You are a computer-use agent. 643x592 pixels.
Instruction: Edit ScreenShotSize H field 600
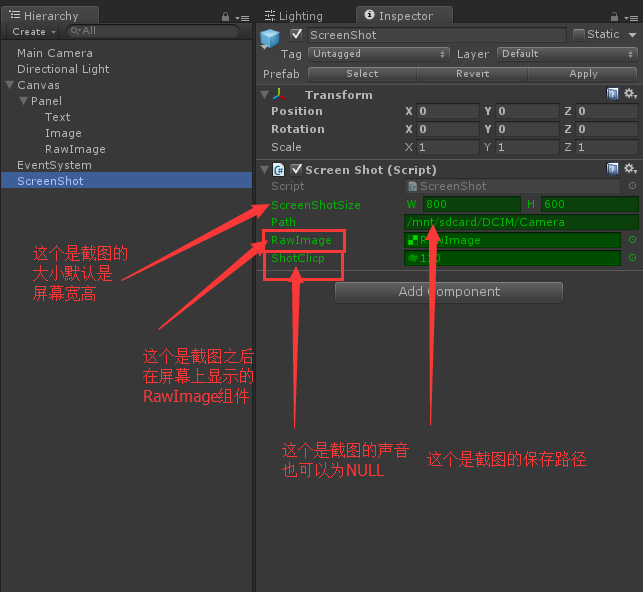590,204
